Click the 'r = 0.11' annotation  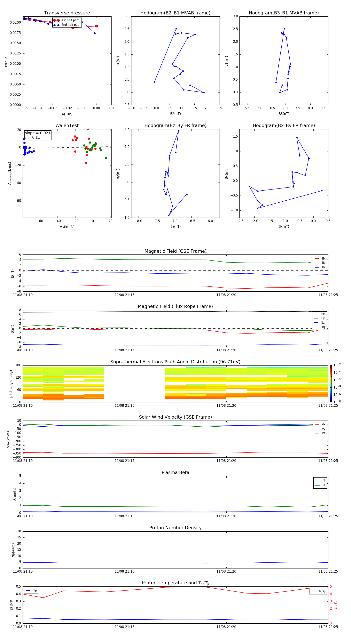pyautogui.click(x=33, y=137)
